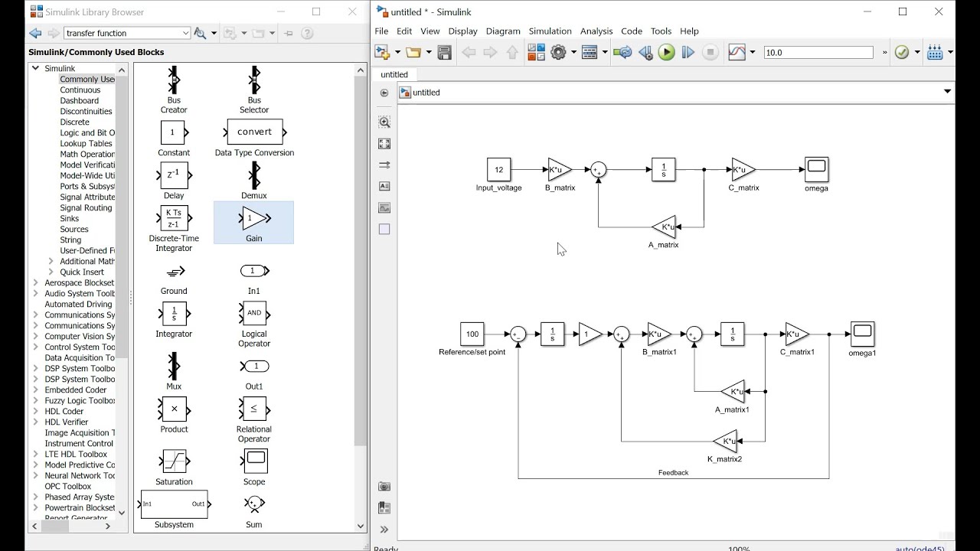Image resolution: width=980 pixels, height=551 pixels.
Task: Open the Model Advisor dropdown arrow
Action: [916, 52]
